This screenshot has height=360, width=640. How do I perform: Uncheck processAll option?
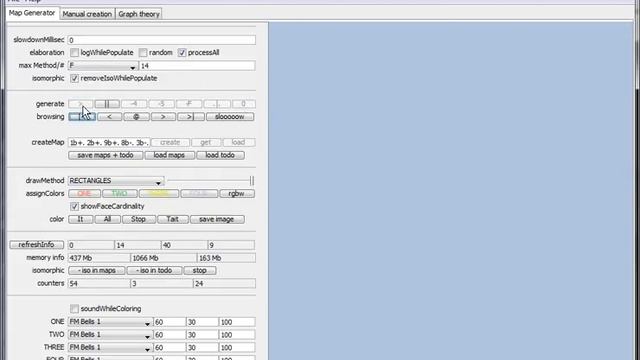182,53
